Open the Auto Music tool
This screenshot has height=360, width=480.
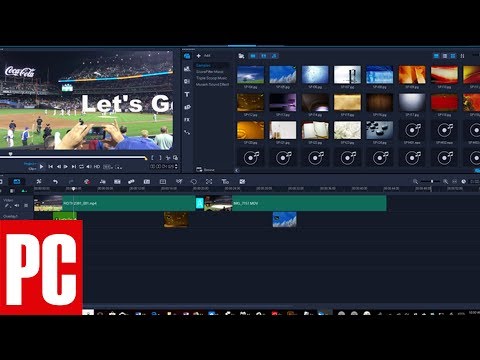point(117,181)
